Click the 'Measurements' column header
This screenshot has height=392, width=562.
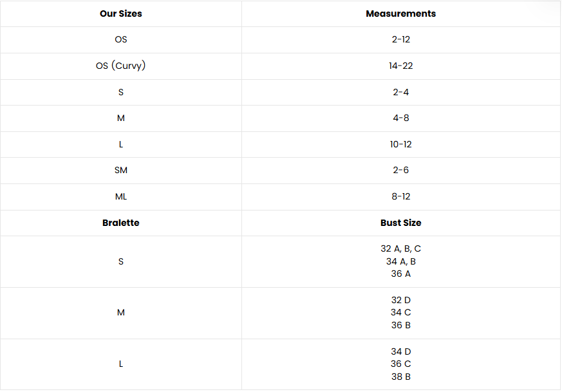400,14
